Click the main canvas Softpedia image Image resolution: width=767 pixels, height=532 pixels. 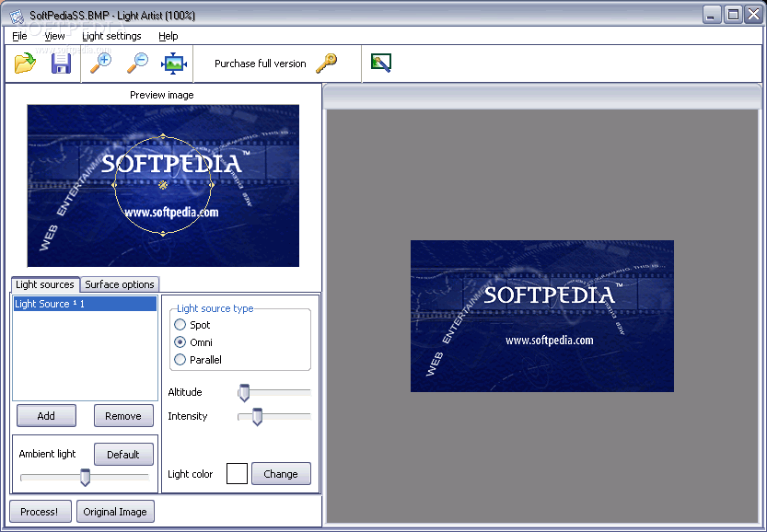coord(542,316)
